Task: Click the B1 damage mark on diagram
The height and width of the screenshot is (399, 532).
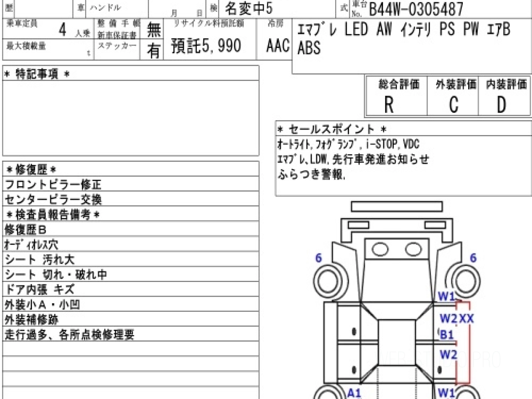Action: click(447, 335)
